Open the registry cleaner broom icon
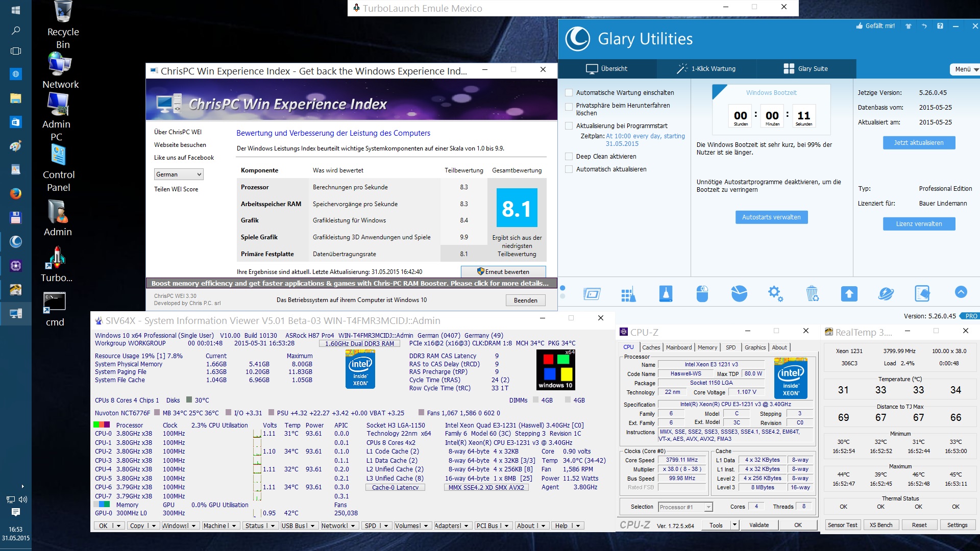 click(628, 294)
